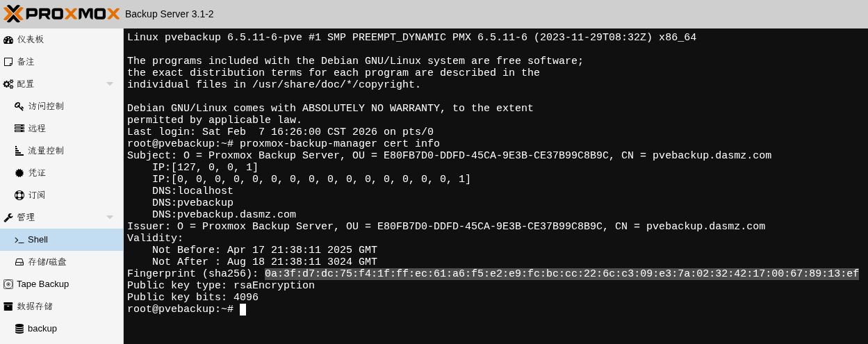Click the 流量控制 chart icon

point(19,151)
